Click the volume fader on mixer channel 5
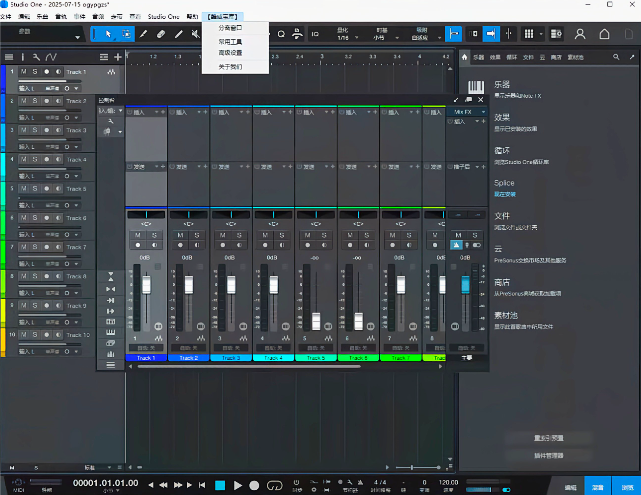Image resolution: width=641 pixels, height=495 pixels. [x=315, y=321]
